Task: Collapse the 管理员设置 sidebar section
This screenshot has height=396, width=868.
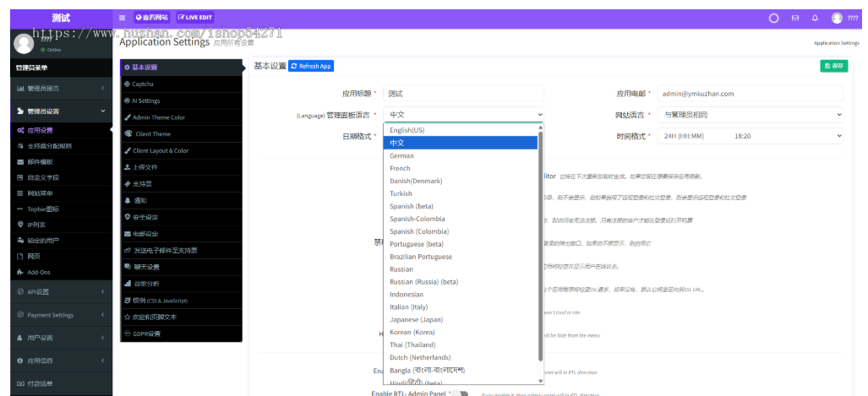Action: tap(61, 111)
